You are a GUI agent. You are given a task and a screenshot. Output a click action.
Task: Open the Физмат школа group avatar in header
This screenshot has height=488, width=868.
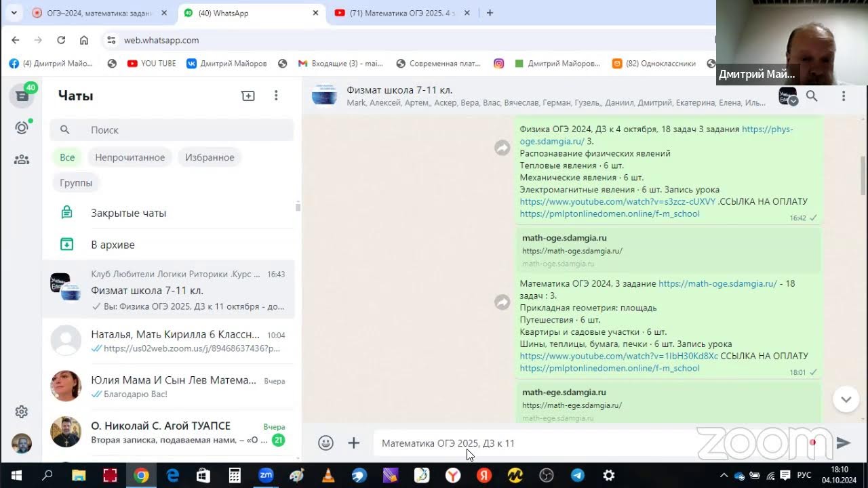[x=324, y=96]
